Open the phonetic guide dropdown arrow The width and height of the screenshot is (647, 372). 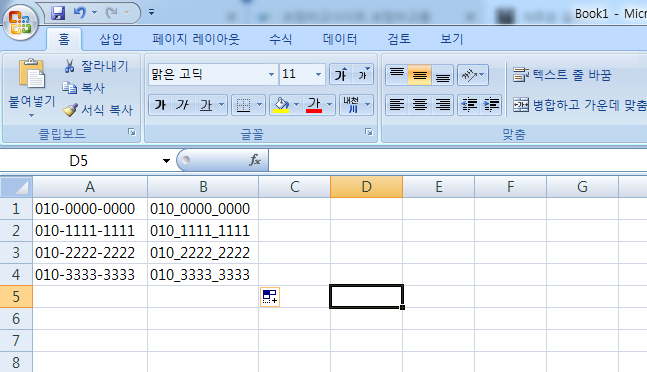point(367,105)
